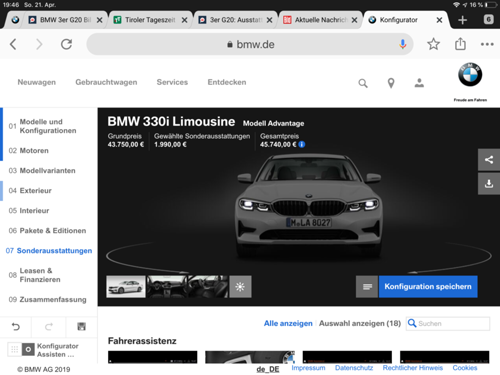Click the download icon beside the car image
500x375 pixels.
(x=489, y=183)
